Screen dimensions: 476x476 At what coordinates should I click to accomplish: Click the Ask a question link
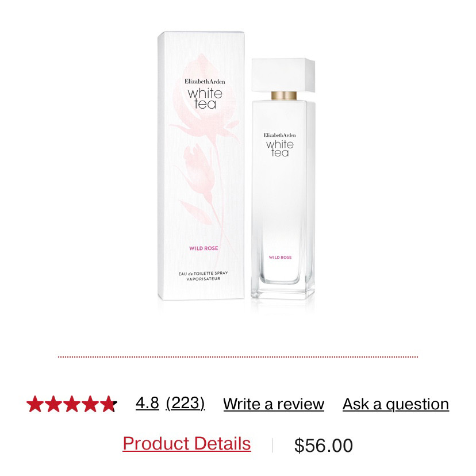pyautogui.click(x=396, y=404)
